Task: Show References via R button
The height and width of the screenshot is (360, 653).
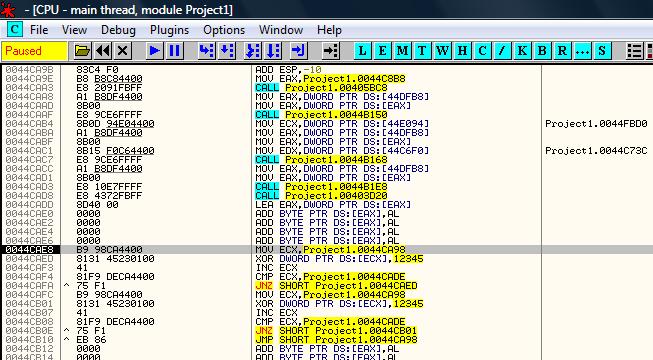Action: pos(562,51)
